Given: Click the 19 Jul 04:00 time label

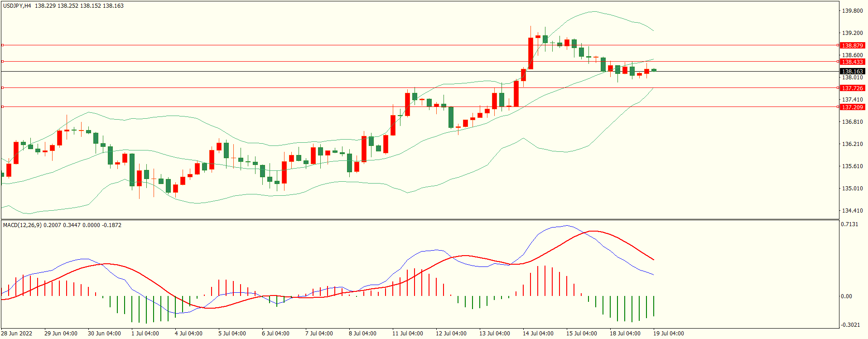Looking at the screenshot, I should [669, 334].
